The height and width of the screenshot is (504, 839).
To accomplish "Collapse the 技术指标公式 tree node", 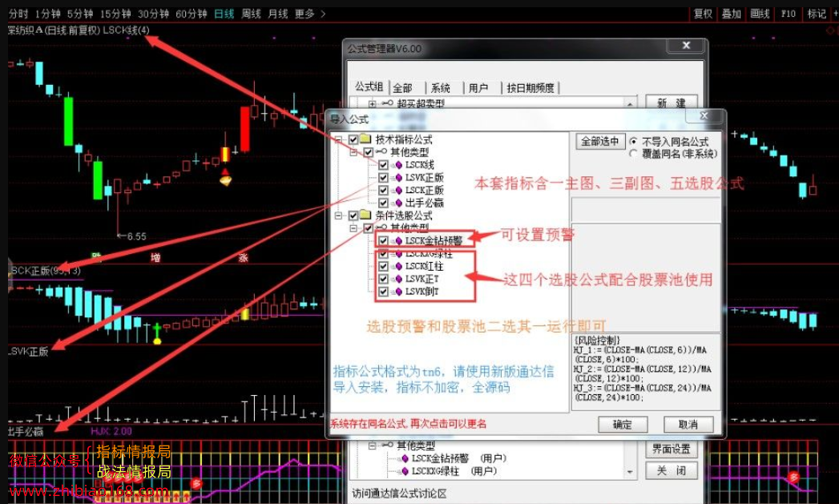I will [x=338, y=139].
